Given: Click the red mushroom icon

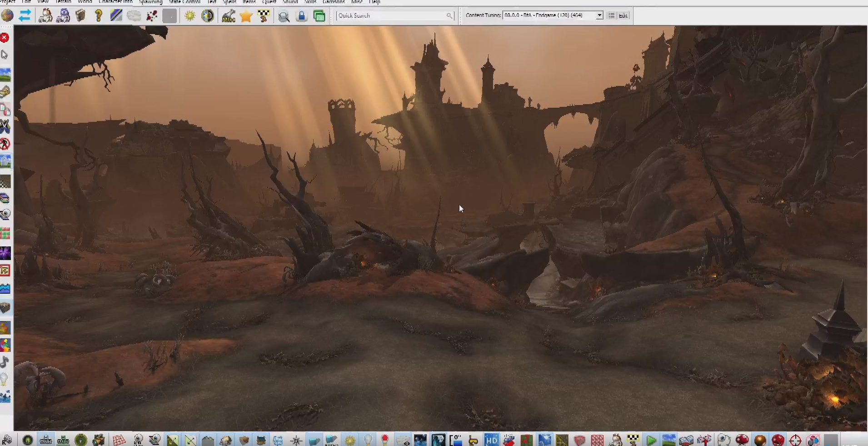Looking at the screenshot, I should (742, 440).
